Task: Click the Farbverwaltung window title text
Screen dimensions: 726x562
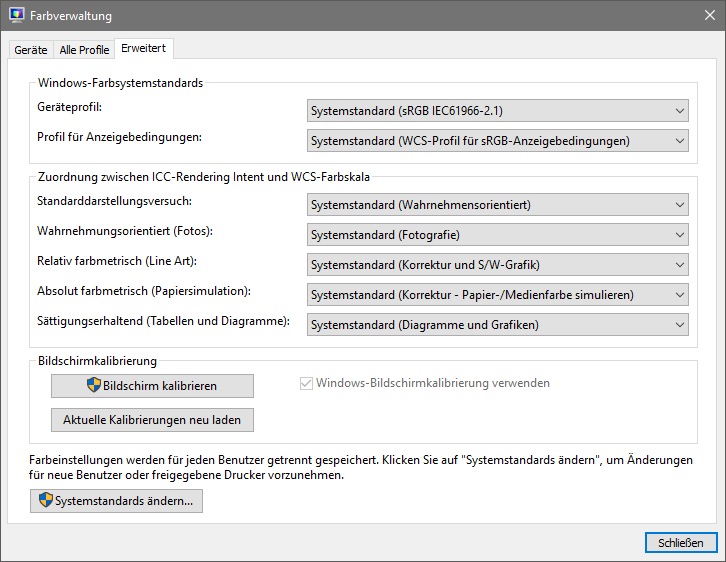Action: coord(71,16)
